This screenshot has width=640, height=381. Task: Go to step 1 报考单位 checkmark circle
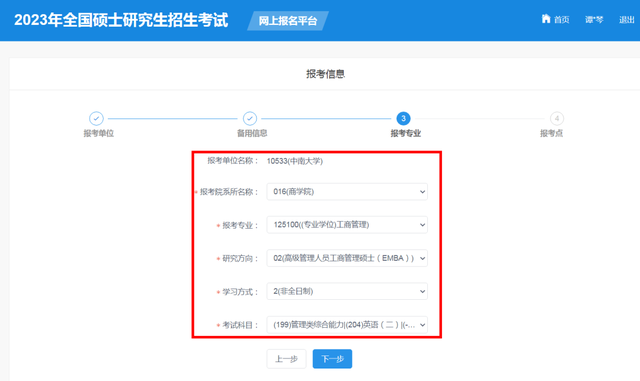pyautogui.click(x=96, y=118)
